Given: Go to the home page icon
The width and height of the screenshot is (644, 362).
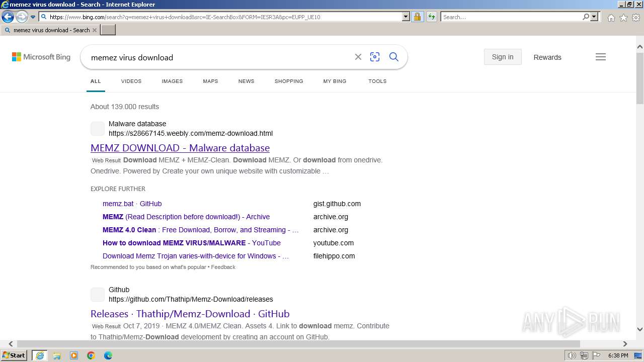Looking at the screenshot, I should click(611, 17).
